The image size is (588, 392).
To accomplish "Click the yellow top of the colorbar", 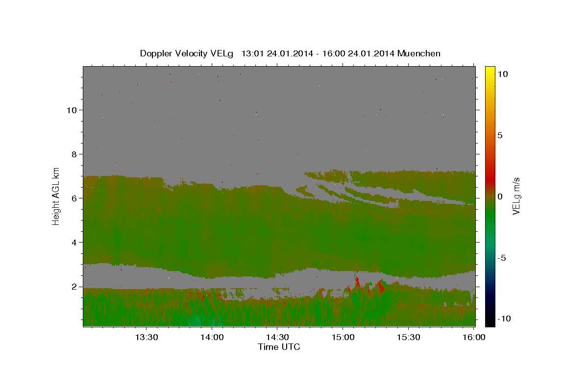I will point(490,72).
